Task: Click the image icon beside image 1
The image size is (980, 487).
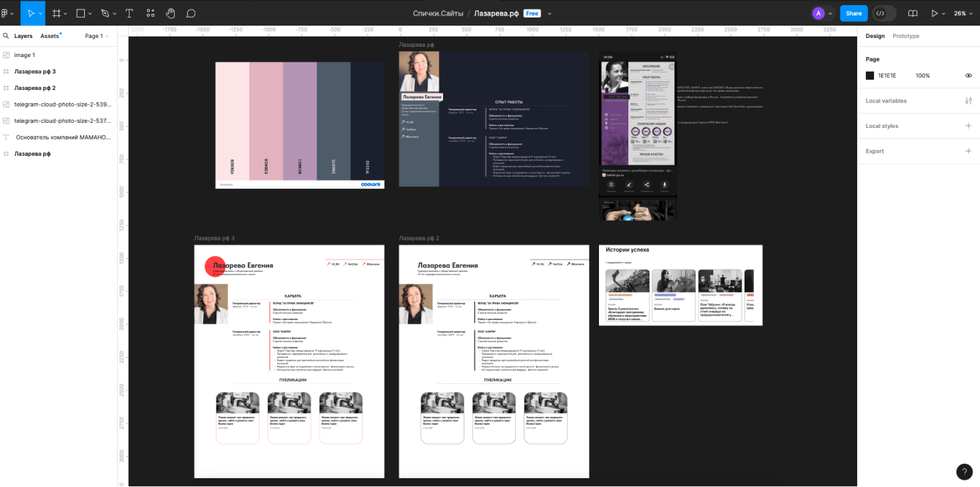Action: [x=7, y=55]
